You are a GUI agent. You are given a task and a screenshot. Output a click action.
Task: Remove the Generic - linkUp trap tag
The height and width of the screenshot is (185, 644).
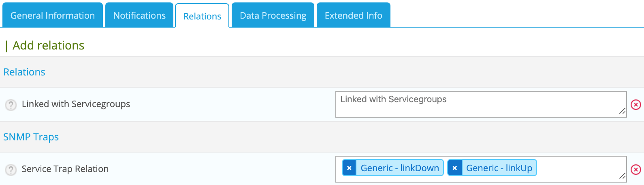tap(454, 168)
